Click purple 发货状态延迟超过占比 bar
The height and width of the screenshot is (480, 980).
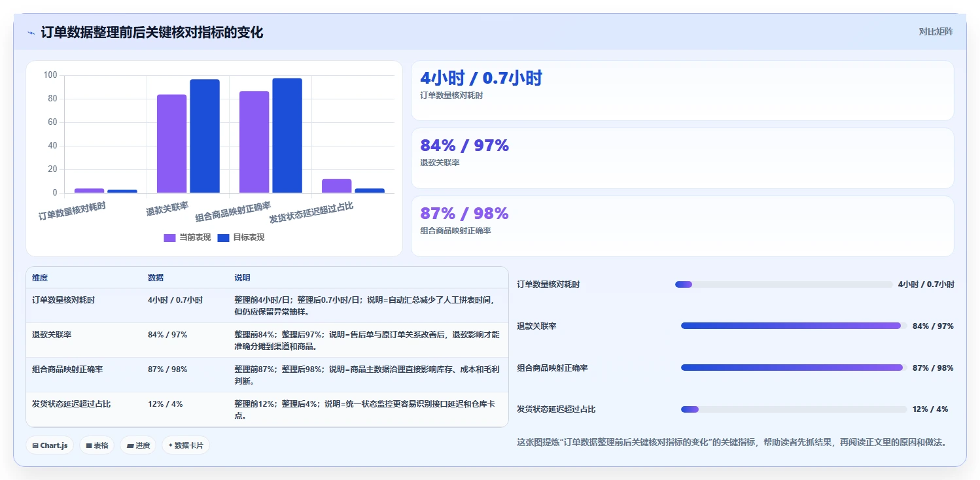(336, 186)
